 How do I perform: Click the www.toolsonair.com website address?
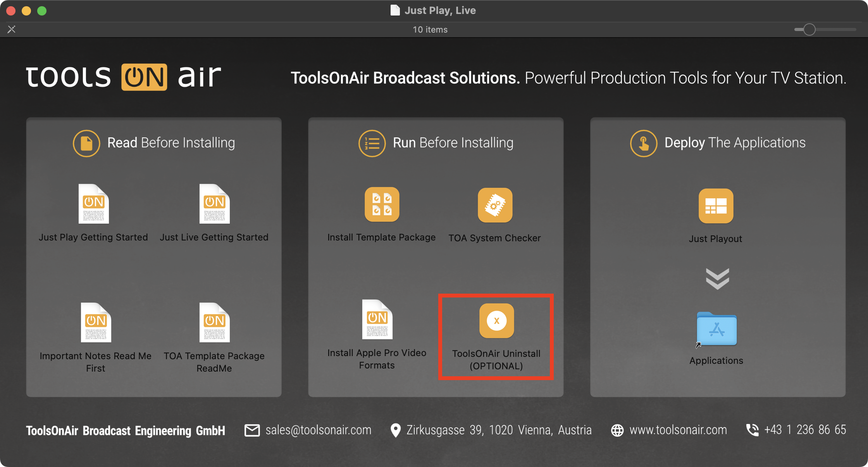click(x=678, y=430)
